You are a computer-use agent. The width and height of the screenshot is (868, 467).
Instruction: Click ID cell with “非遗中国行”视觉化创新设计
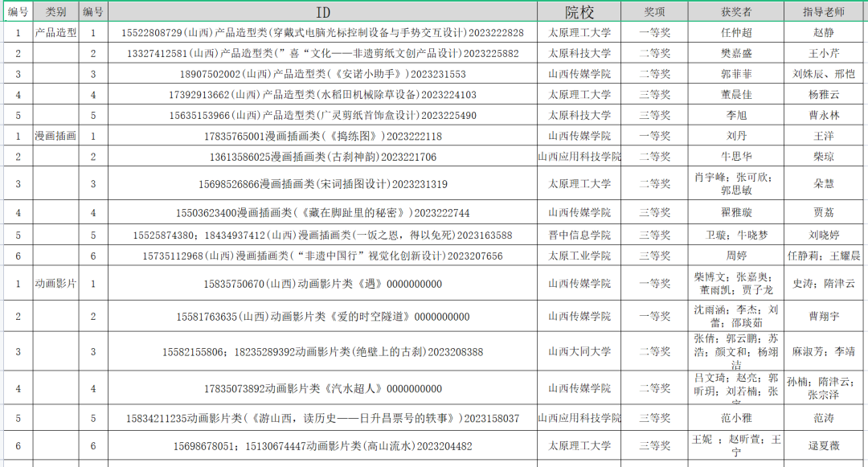pos(323,256)
